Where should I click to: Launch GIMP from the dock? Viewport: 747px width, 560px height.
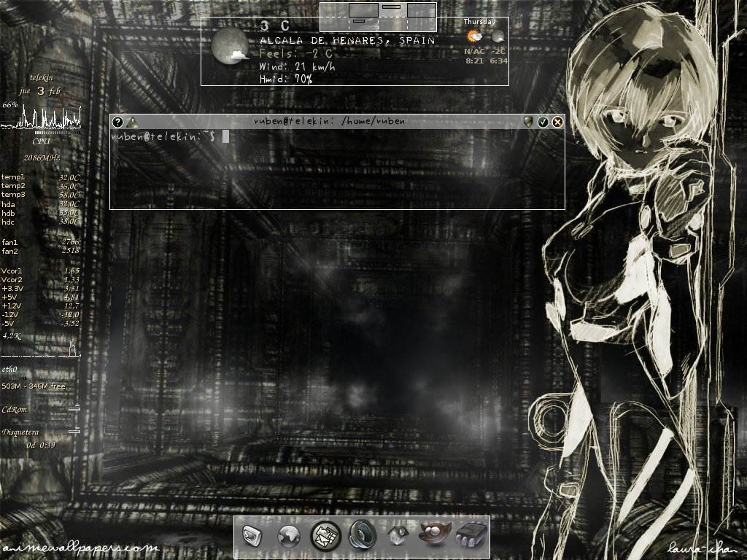(435, 534)
